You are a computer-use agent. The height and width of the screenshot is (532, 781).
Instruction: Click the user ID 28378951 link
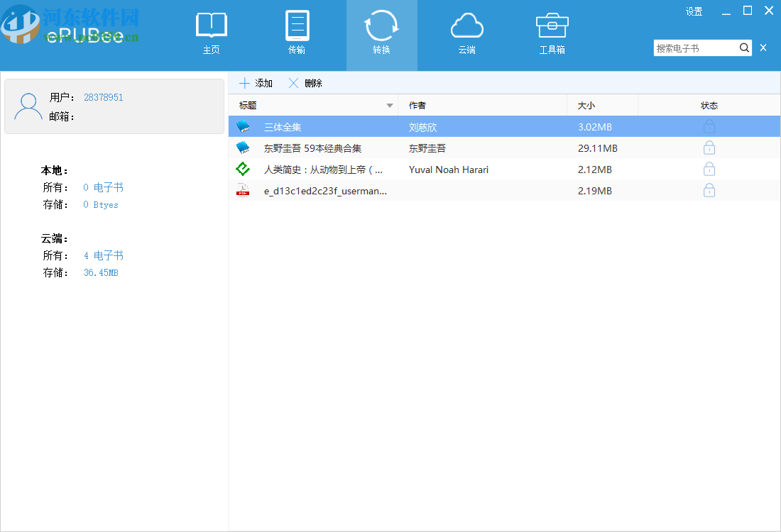coord(103,98)
